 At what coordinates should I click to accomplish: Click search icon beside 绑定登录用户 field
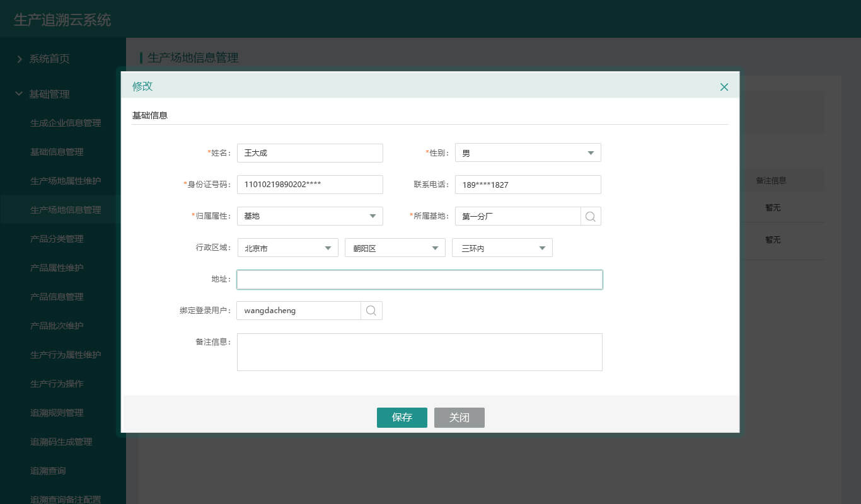(371, 311)
